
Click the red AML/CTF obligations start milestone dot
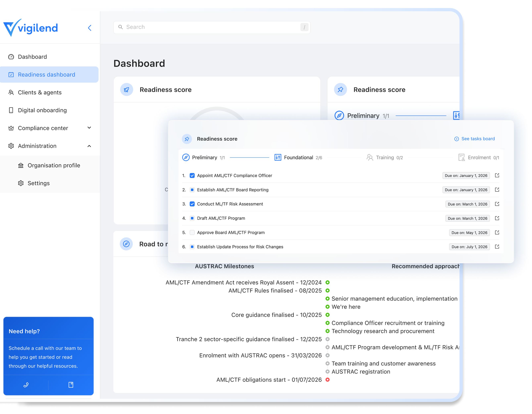(328, 380)
